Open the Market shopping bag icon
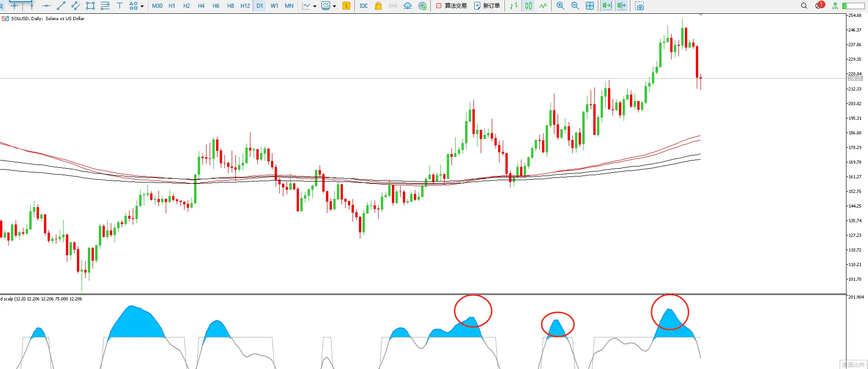868x369 pixels. coord(378,6)
